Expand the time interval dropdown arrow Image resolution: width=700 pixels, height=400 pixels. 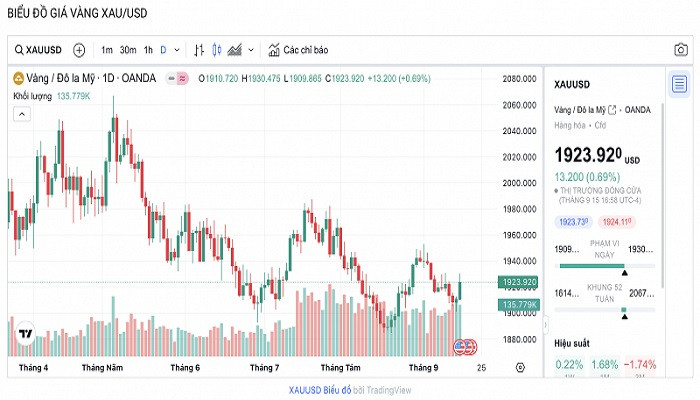pos(177,50)
